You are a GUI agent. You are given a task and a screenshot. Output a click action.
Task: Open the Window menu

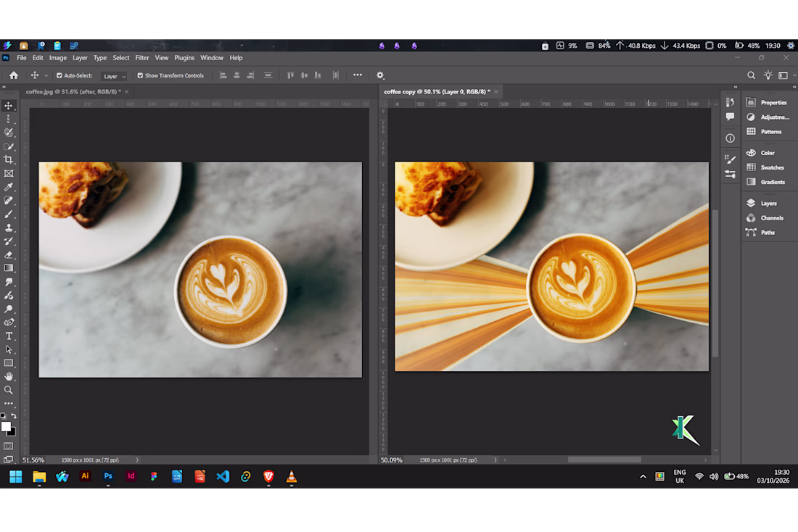[212, 58]
